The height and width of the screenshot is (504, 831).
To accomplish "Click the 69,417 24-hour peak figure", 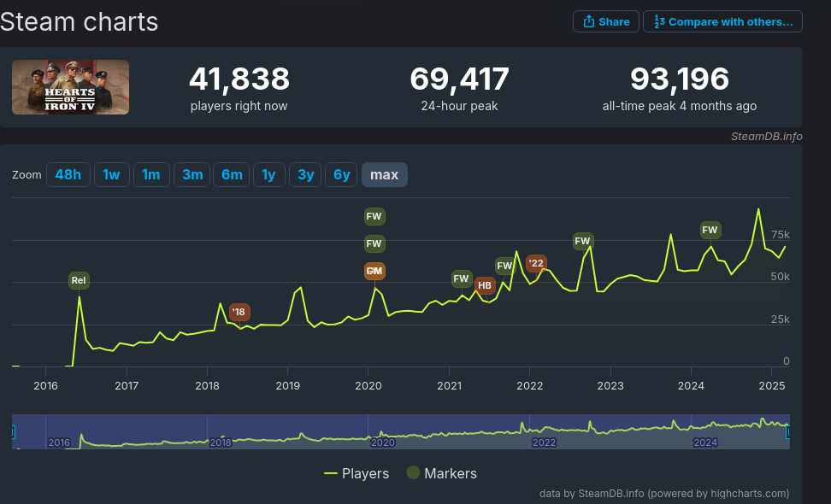I will 459,79.
